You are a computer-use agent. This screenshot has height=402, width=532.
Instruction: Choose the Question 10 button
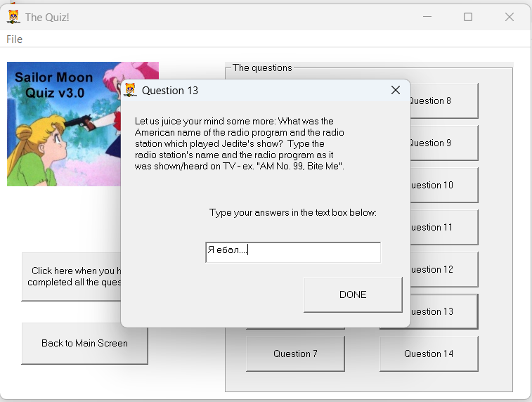tap(443, 185)
